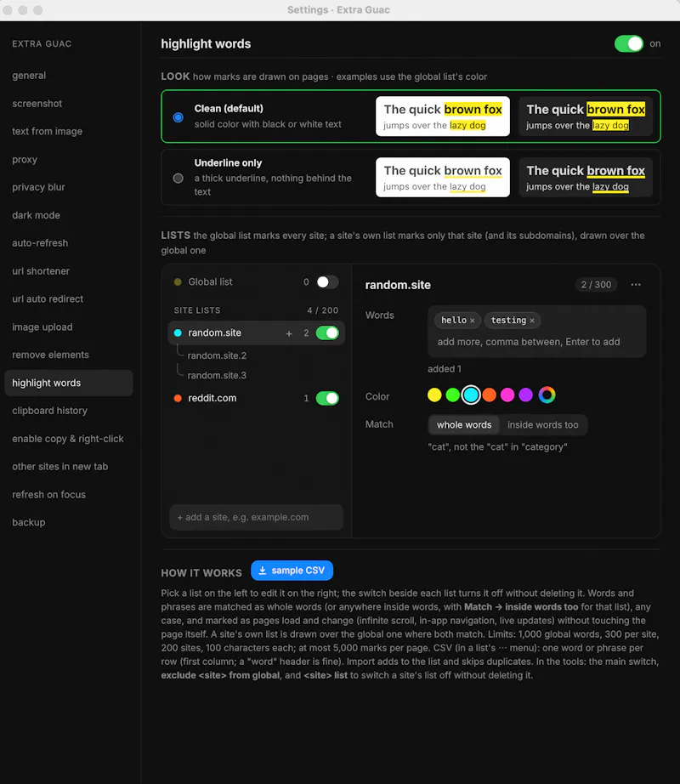Open dark mode settings
Screen dimensions: 680x784
coord(69,215)
